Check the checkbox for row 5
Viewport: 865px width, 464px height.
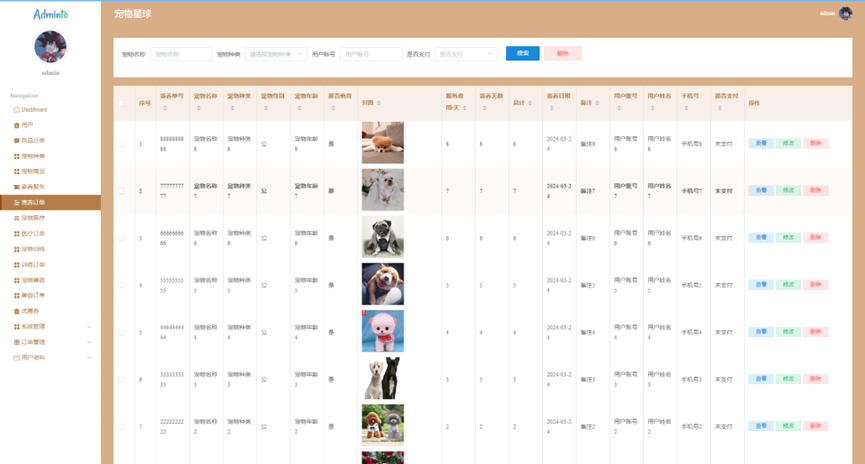121,332
